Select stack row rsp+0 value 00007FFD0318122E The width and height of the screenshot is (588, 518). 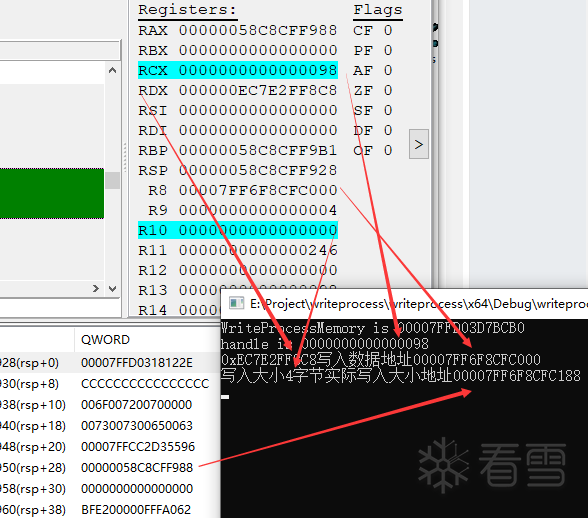pos(137,363)
